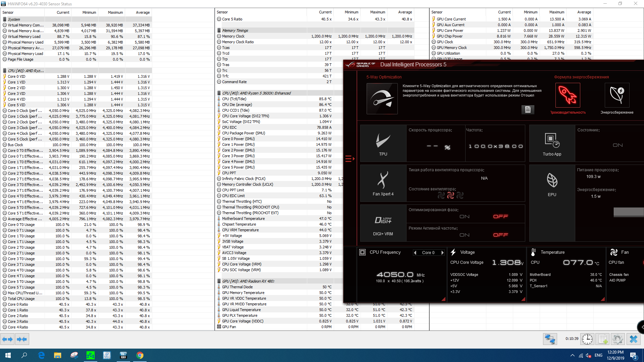Open the network remote monitoring icon
The image size is (644, 362).
(550, 339)
